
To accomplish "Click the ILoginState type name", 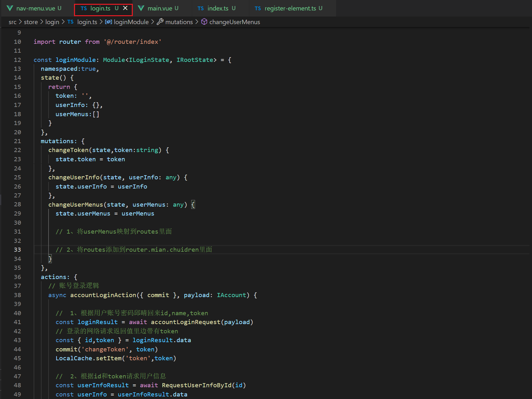I will coord(149,60).
